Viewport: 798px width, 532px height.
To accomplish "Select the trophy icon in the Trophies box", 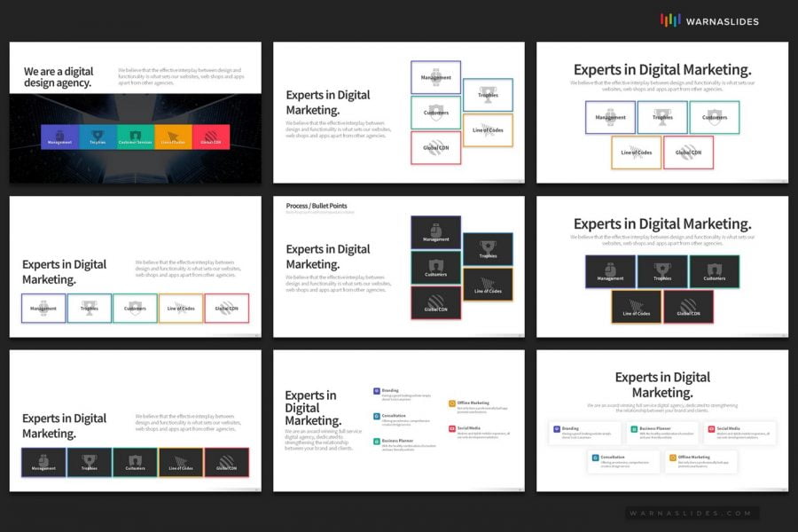I will coord(489,93).
